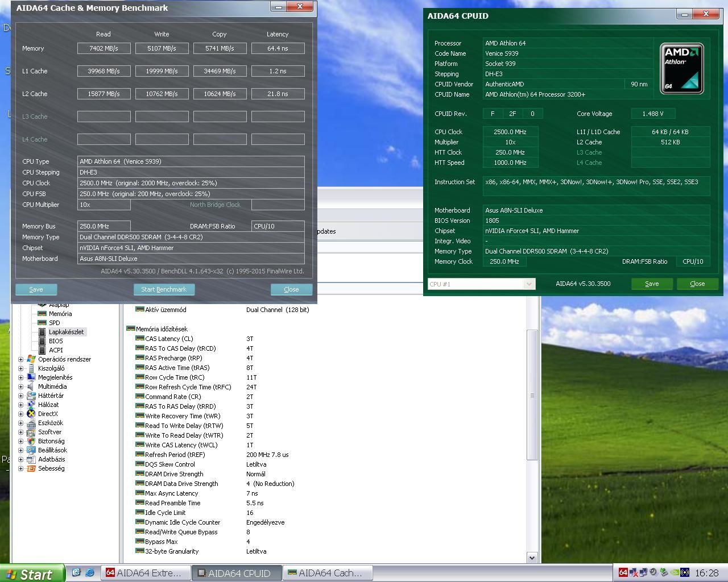Click the DirectX icon in the tree

[31, 414]
